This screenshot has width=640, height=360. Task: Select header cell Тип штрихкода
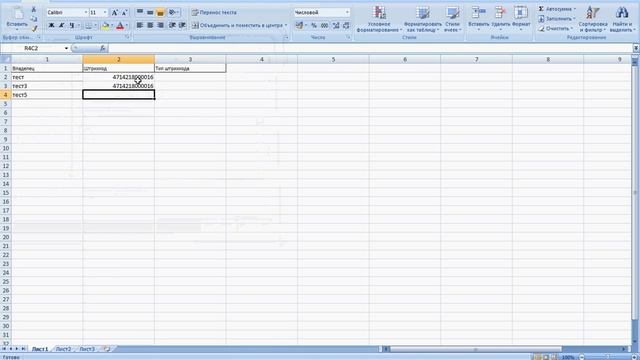coord(190,69)
